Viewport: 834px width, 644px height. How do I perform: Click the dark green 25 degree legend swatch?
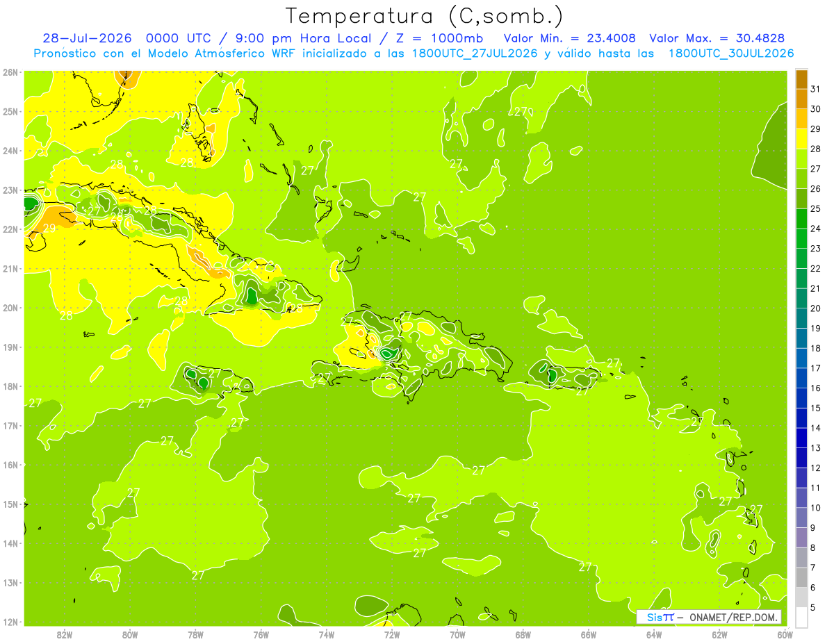tap(801, 219)
